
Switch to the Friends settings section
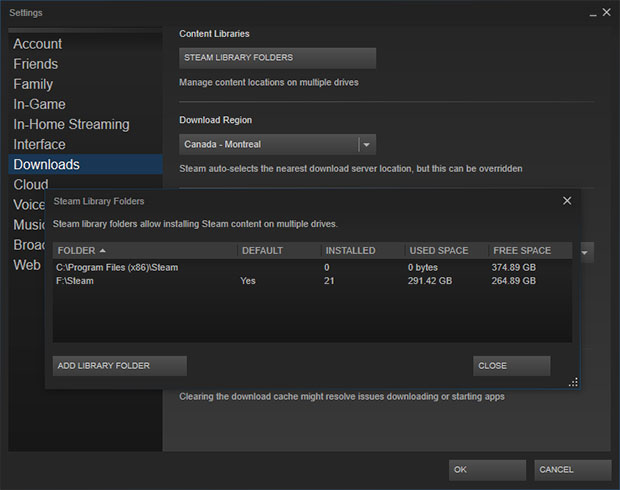pyautogui.click(x=36, y=64)
